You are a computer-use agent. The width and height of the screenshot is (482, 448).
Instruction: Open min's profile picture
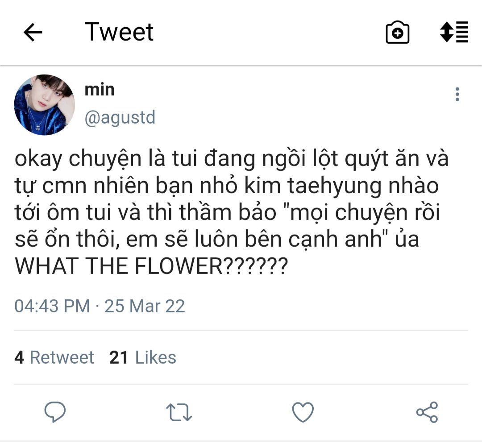[x=45, y=105]
